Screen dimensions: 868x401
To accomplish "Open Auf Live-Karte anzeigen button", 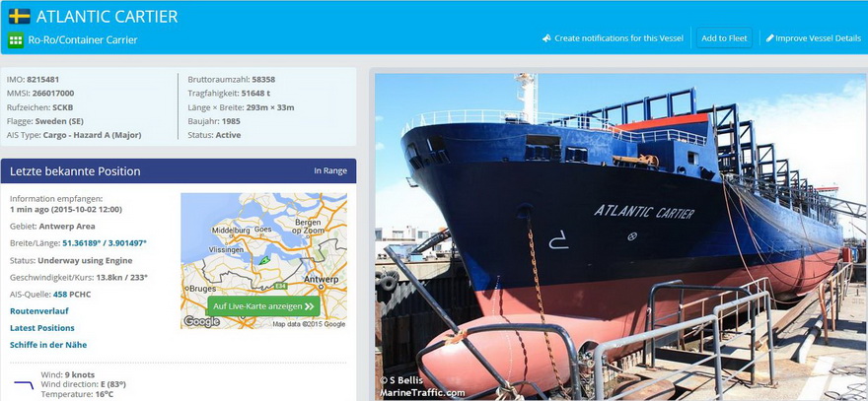I will pyautogui.click(x=263, y=305).
